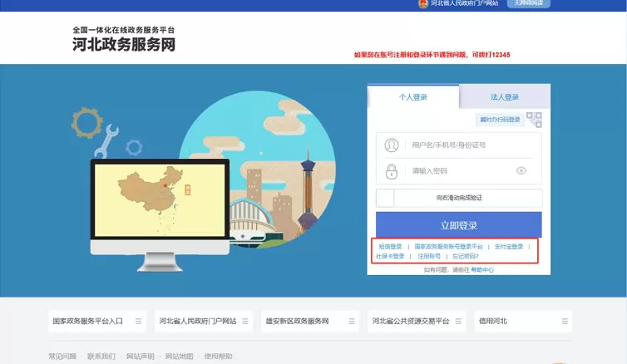The height and width of the screenshot is (364, 627).
Task: Open 联系我们 footer link
Action: click(x=101, y=356)
